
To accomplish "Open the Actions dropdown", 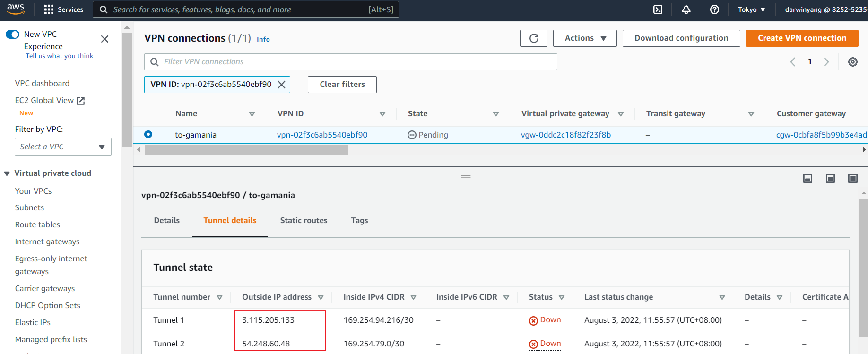I will coord(585,38).
